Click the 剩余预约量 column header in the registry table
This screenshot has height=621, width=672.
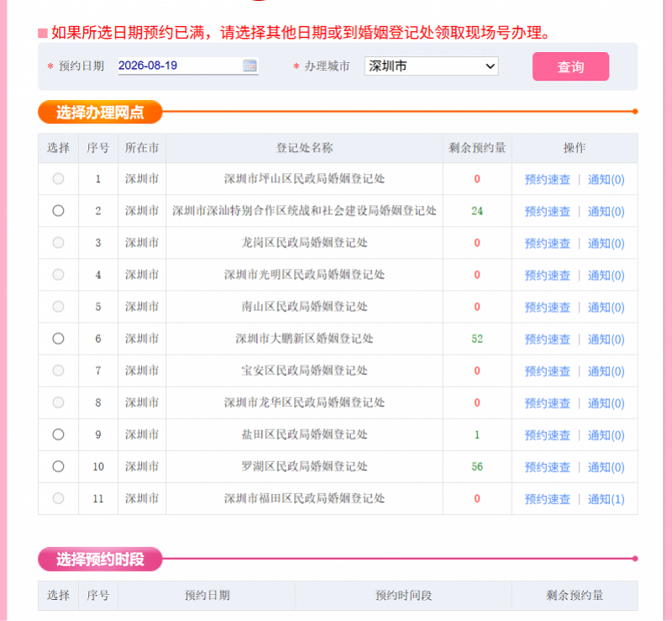tap(477, 148)
